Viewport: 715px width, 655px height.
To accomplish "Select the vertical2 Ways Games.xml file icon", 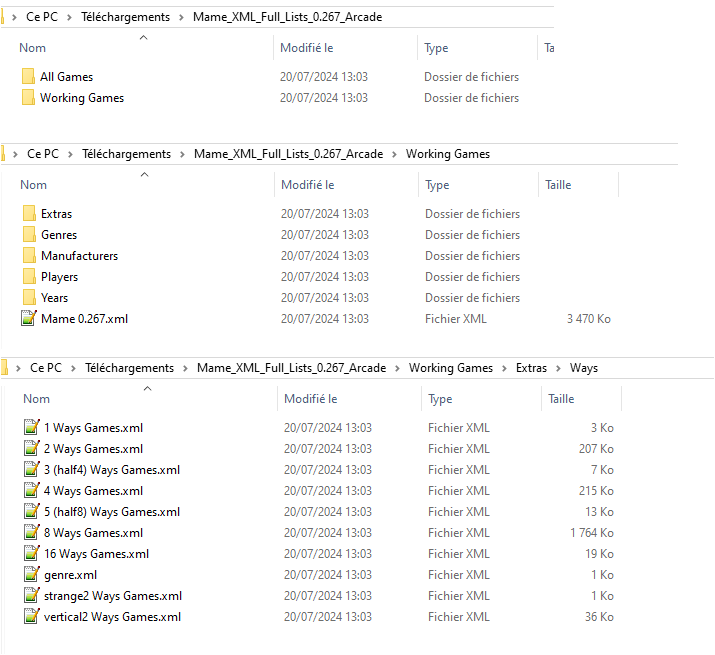I will [32, 617].
